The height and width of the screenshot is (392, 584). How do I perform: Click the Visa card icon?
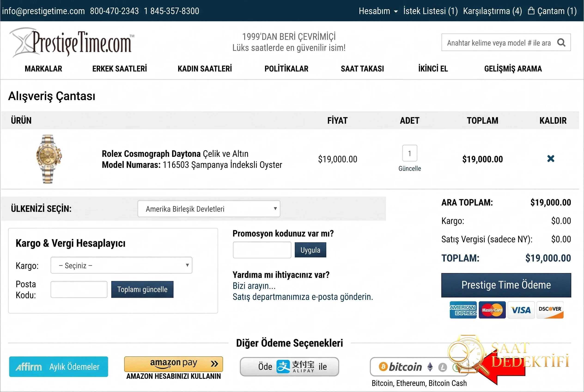tap(521, 310)
